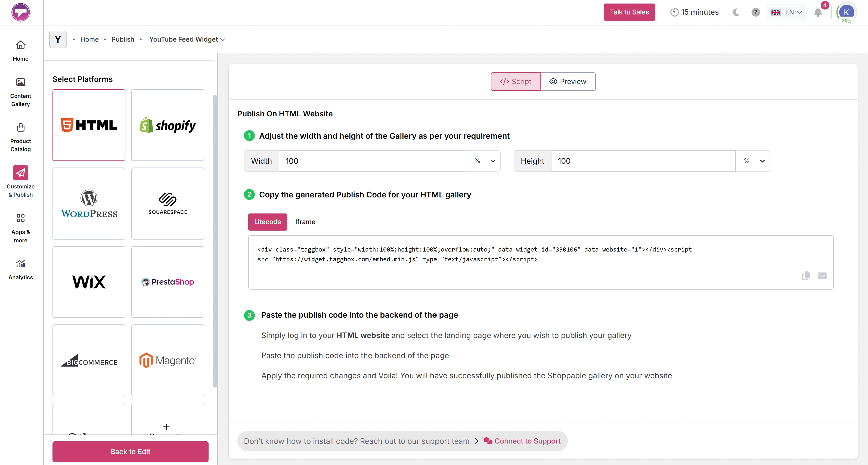Select the Litecode tab
The width and height of the screenshot is (868, 465).
(268, 222)
